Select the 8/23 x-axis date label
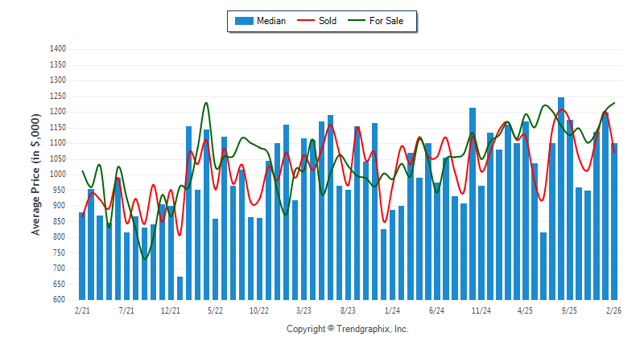The image size is (644, 349). (x=348, y=310)
